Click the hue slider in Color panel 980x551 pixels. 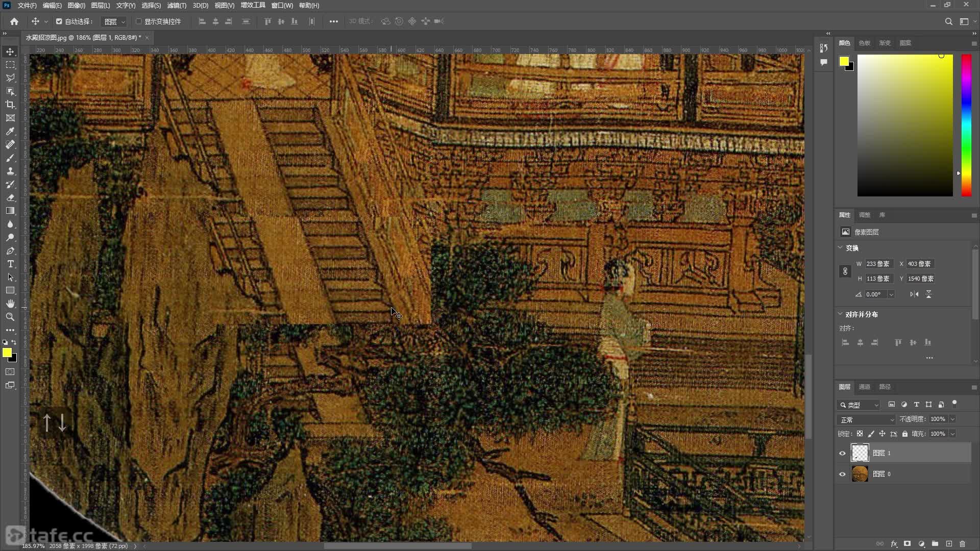(966, 125)
